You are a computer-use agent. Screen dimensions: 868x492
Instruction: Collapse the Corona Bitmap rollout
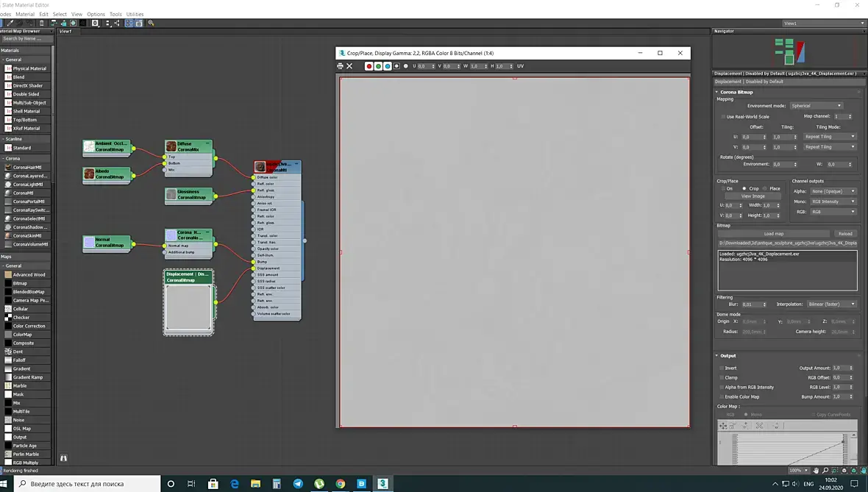[x=736, y=92]
